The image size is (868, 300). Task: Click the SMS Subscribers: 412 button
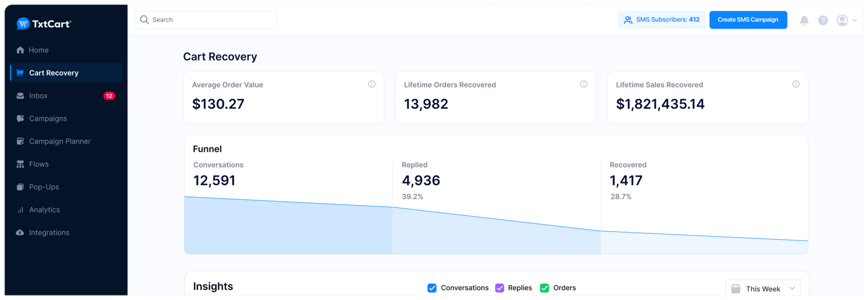tap(662, 20)
